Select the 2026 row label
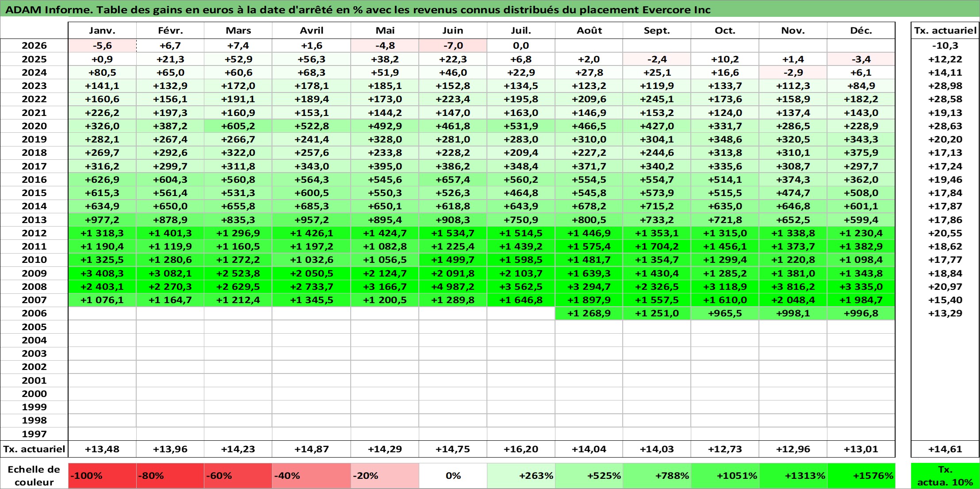The width and height of the screenshot is (980, 489). [x=34, y=46]
